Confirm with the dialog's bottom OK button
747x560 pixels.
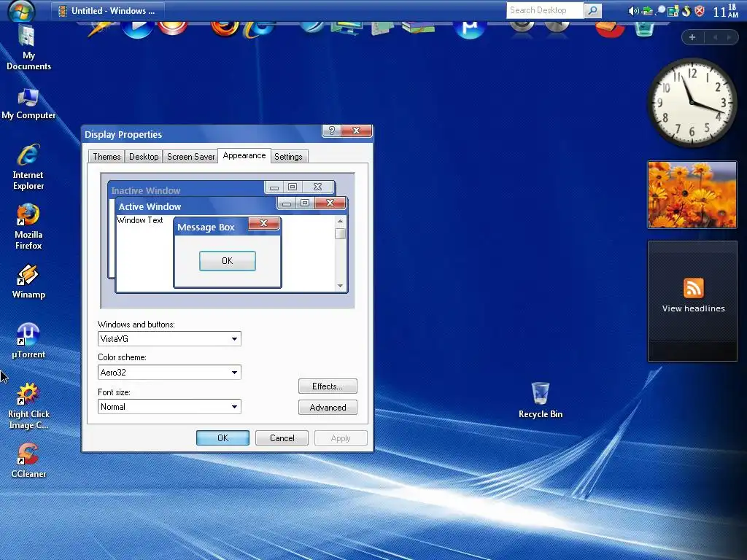(x=223, y=437)
